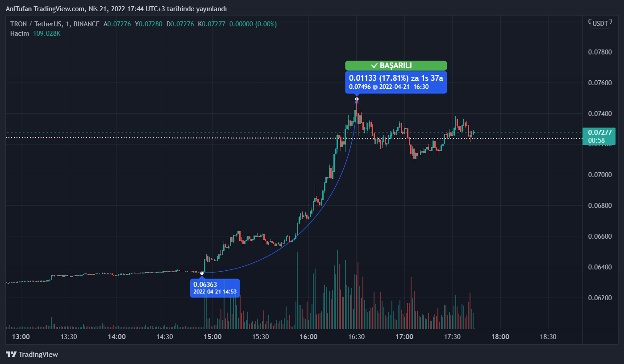
Task: Click the blue 0.06363 start price label
Action: pos(215,288)
